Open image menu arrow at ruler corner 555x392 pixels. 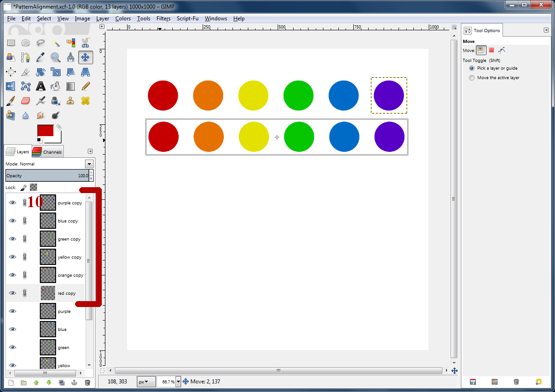tap(102, 27)
